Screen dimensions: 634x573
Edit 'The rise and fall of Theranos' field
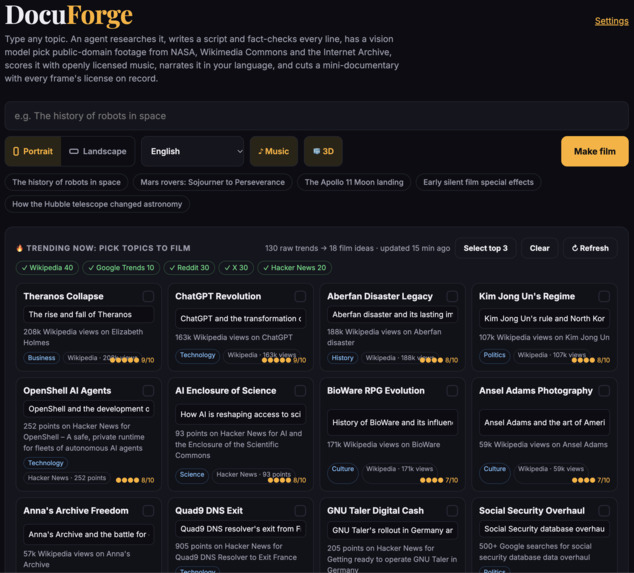tap(89, 315)
